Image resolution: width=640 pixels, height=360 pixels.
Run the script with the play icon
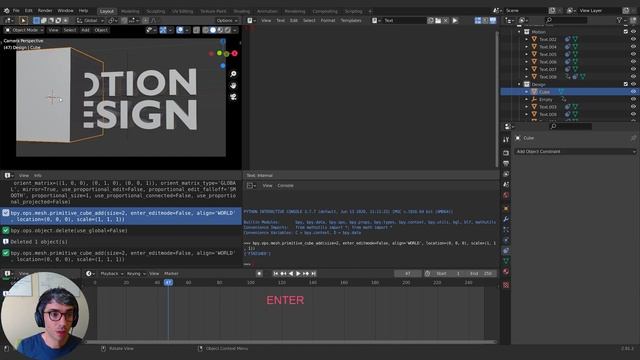click(455, 20)
